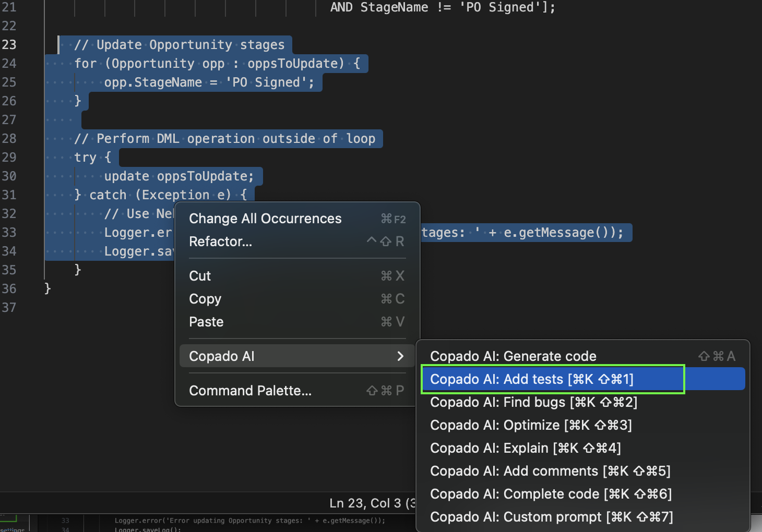
Task: Click line number 21 in the gutter
Action: (x=9, y=7)
